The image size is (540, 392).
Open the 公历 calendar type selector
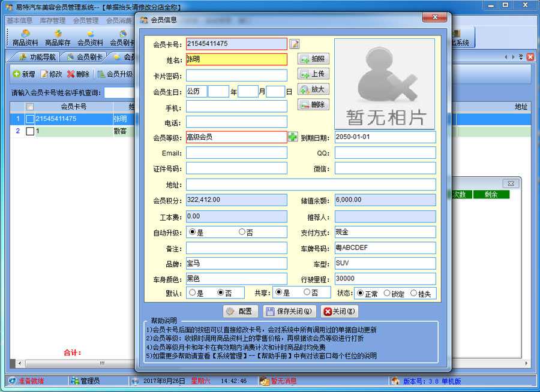[196, 92]
